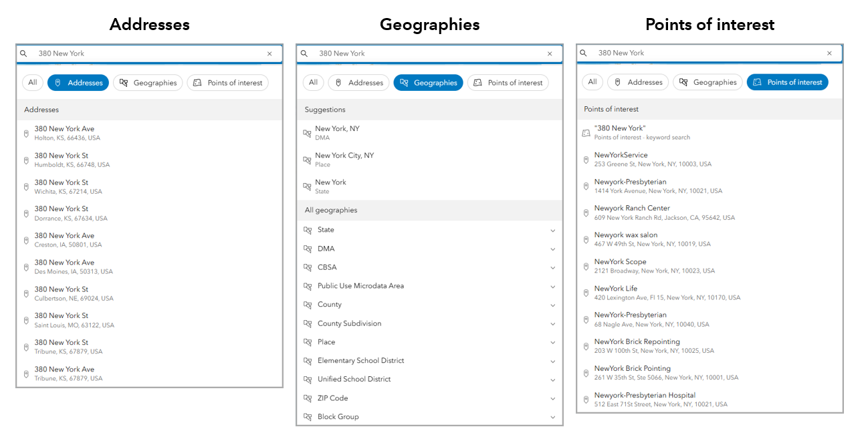Click geography icon next to New York City, NY
This screenshot has height=441, width=868.
coord(307,160)
